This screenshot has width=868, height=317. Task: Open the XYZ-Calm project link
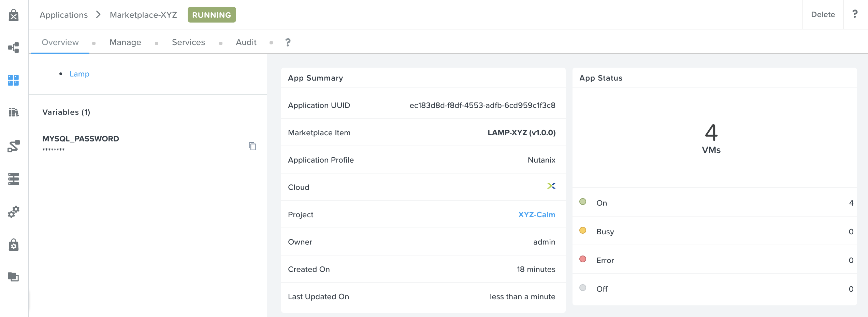[537, 215]
